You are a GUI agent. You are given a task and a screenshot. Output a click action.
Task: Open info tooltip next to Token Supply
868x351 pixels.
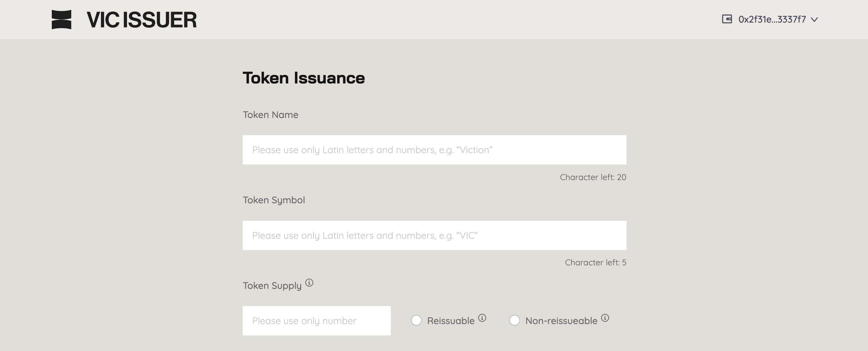(x=309, y=283)
